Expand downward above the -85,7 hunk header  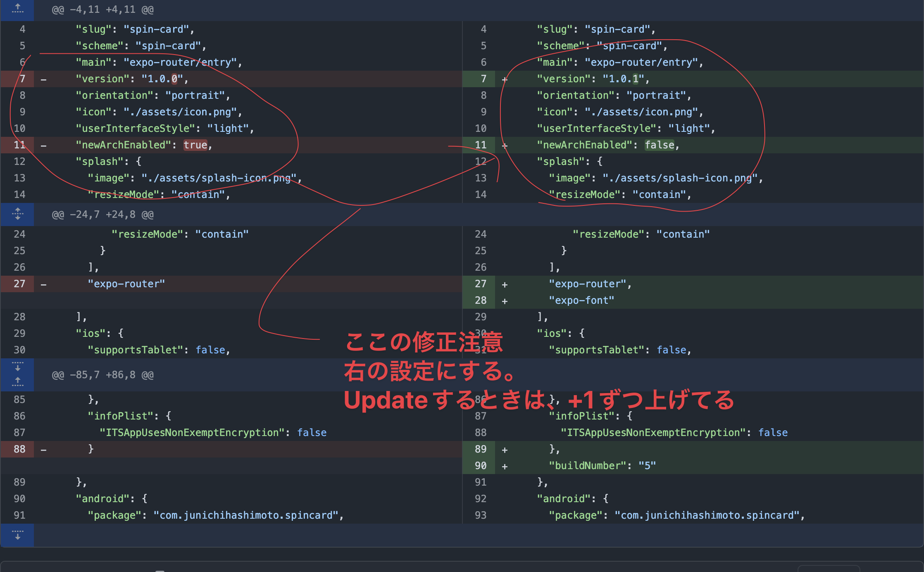[17, 366]
